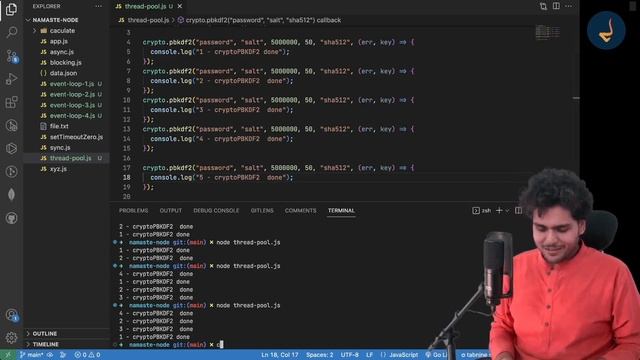The width and height of the screenshot is (640, 360).
Task: Close the thread-pool.js editor tab
Action: click(180, 6)
